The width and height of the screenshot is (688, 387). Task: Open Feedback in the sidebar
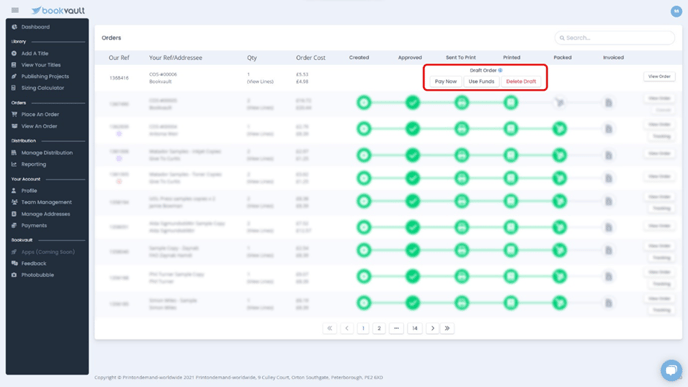pos(33,263)
